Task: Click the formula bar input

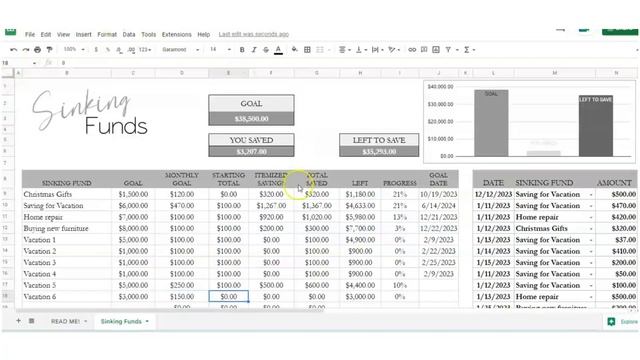Action: pos(347,63)
